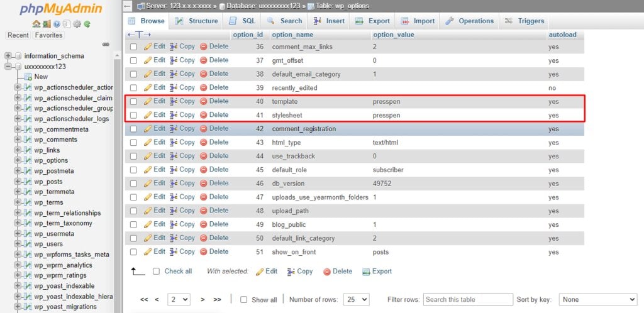The image size is (644, 313).
Task: Click the Home icon under phpMyAdmin logo
Action: pyautogui.click(x=36, y=24)
